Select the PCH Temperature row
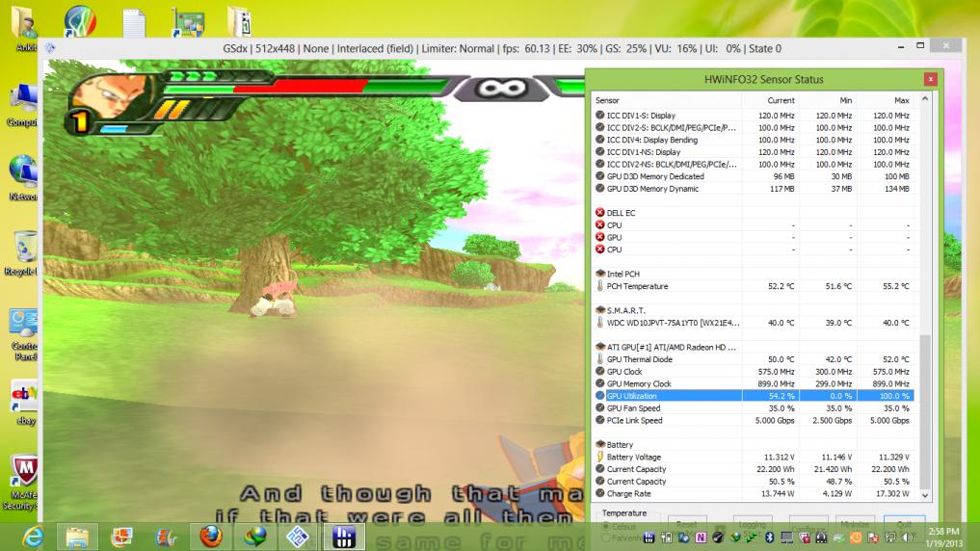The height and width of the screenshot is (551, 980). 754,286
